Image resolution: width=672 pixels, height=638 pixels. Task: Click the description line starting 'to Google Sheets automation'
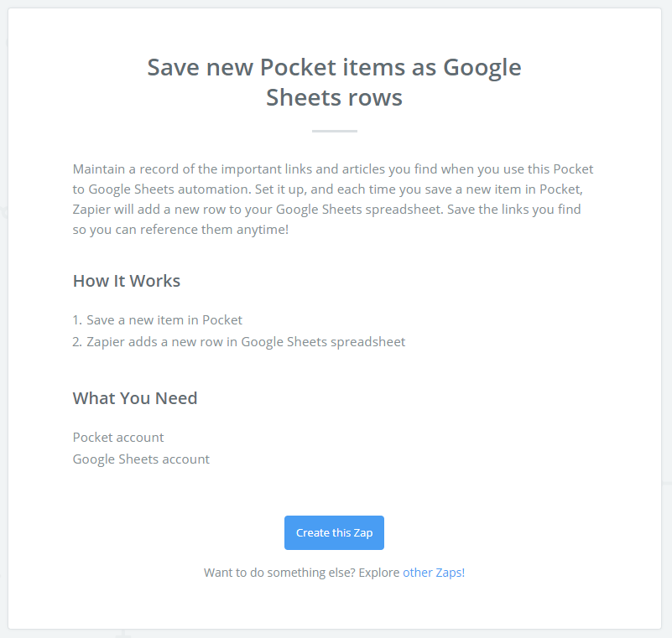pos(328,189)
